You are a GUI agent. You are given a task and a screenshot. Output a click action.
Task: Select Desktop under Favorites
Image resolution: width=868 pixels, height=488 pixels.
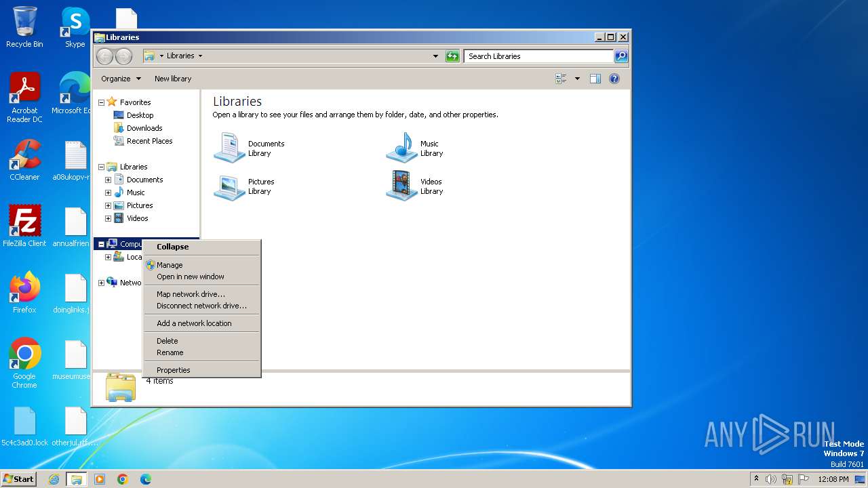click(134, 115)
